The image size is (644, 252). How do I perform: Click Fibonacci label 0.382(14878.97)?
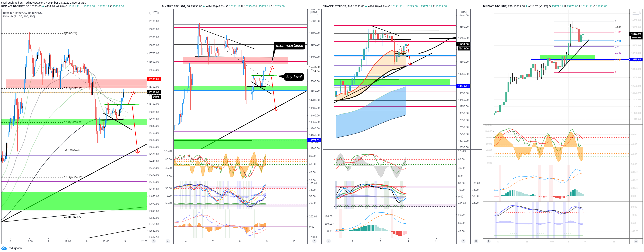click(73, 122)
